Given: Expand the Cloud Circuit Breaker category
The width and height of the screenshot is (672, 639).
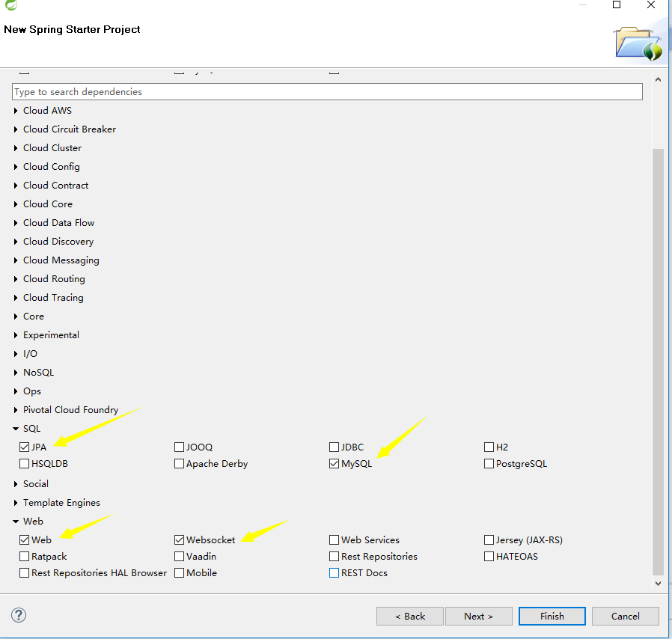Looking at the screenshot, I should point(16,129).
